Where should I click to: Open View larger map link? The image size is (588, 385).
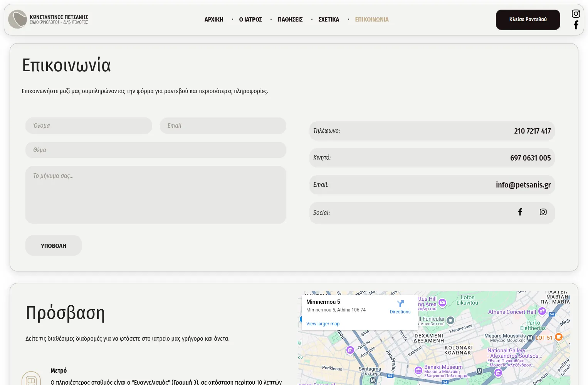tap(323, 324)
